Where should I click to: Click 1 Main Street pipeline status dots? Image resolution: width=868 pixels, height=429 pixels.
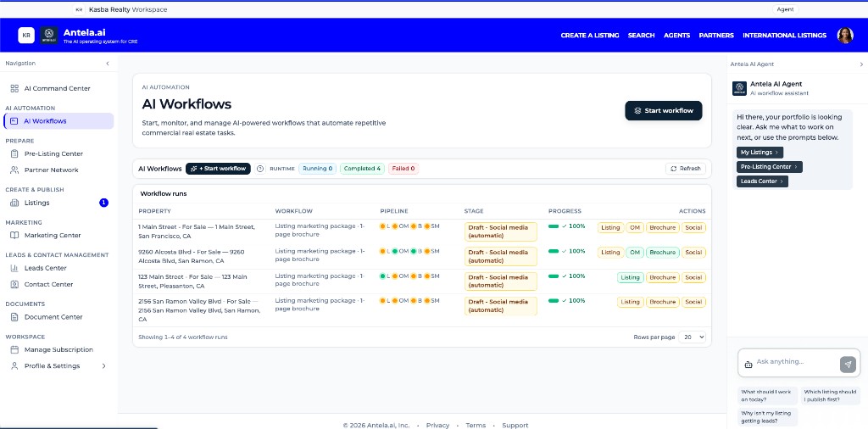pyautogui.click(x=409, y=226)
